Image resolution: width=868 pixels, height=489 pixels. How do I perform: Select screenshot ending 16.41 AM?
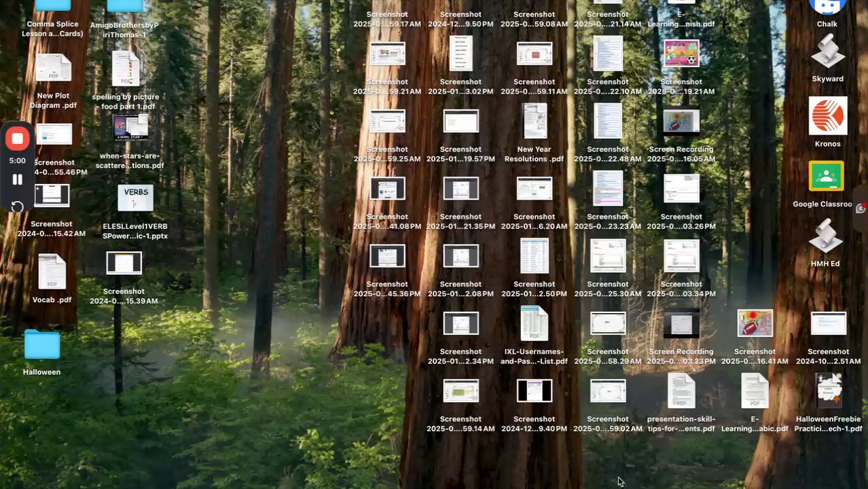[755, 323]
